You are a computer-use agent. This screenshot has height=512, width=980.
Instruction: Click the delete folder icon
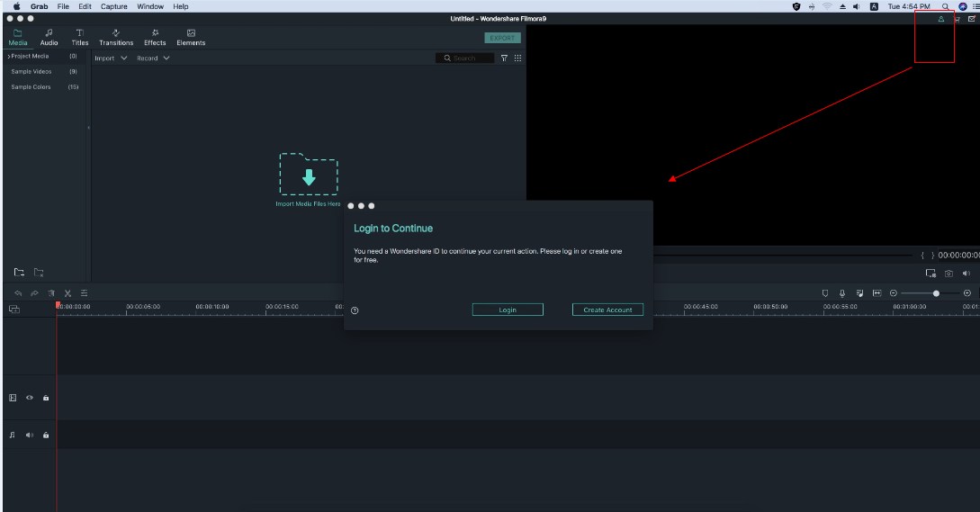pyautogui.click(x=39, y=273)
